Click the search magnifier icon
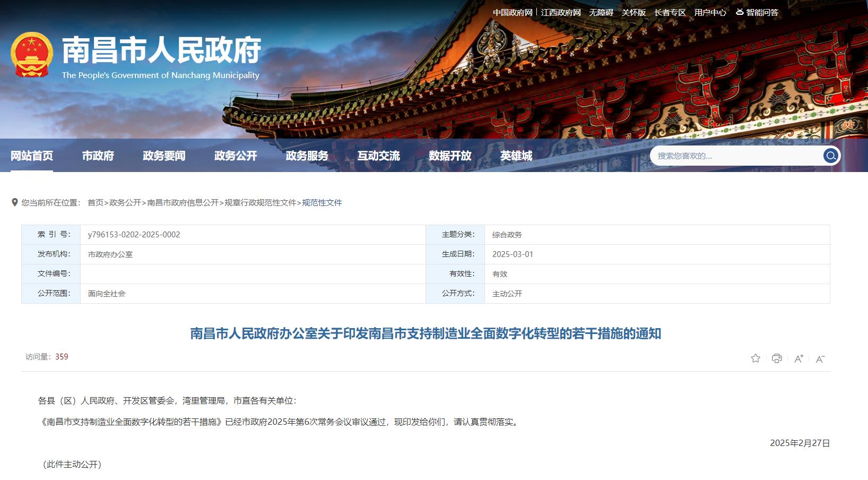 pyautogui.click(x=830, y=156)
